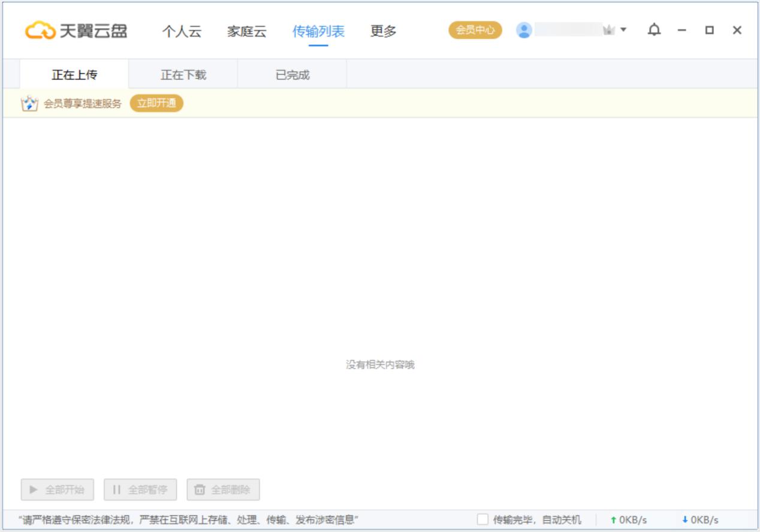
Task: Switch to 个人云 tab
Action: tap(182, 31)
